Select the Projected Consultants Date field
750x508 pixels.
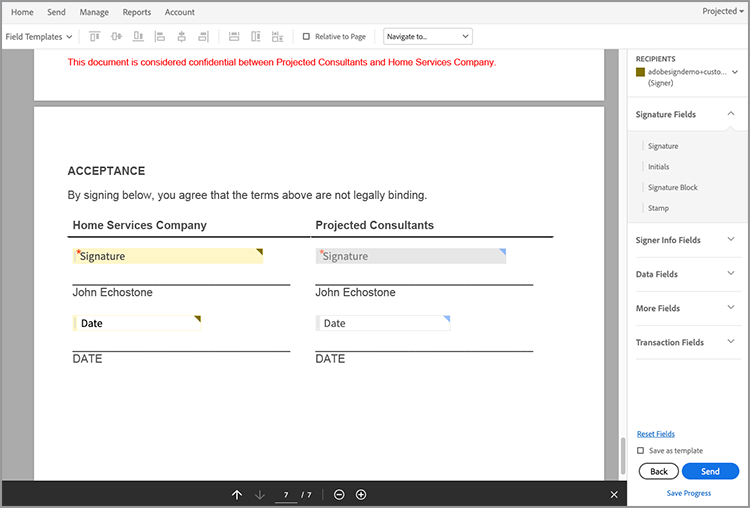pyautogui.click(x=383, y=323)
